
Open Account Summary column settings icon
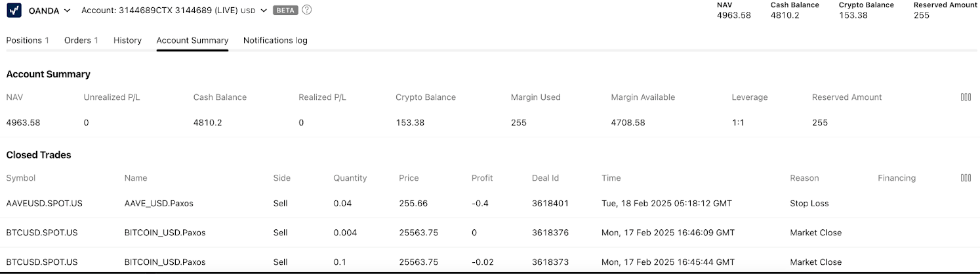coord(966,97)
